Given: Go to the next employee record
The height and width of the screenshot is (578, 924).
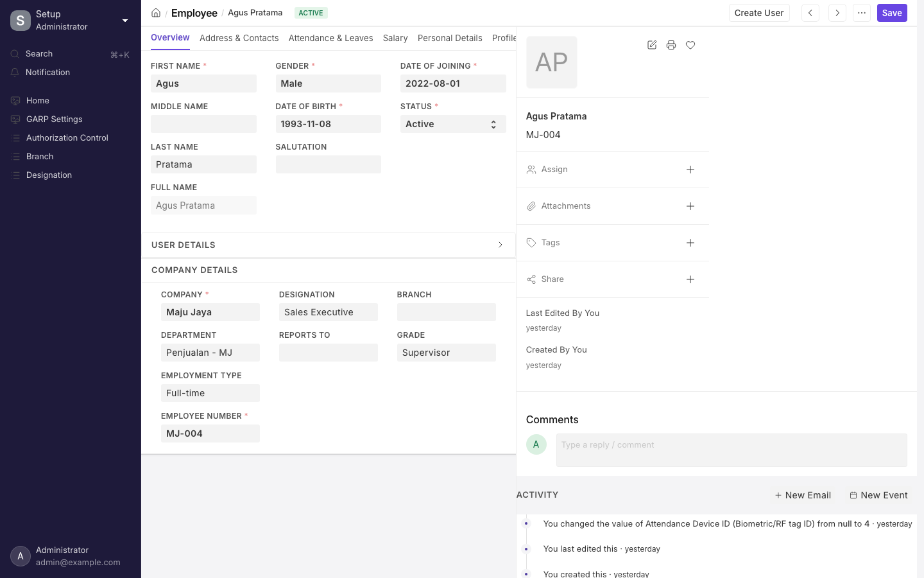Looking at the screenshot, I should 837,13.
